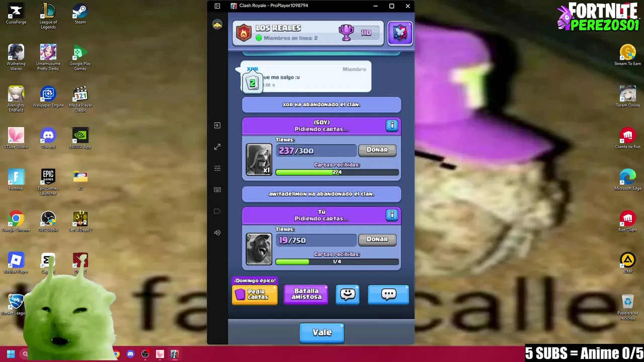Open CurseForge desktop icon

16,14
